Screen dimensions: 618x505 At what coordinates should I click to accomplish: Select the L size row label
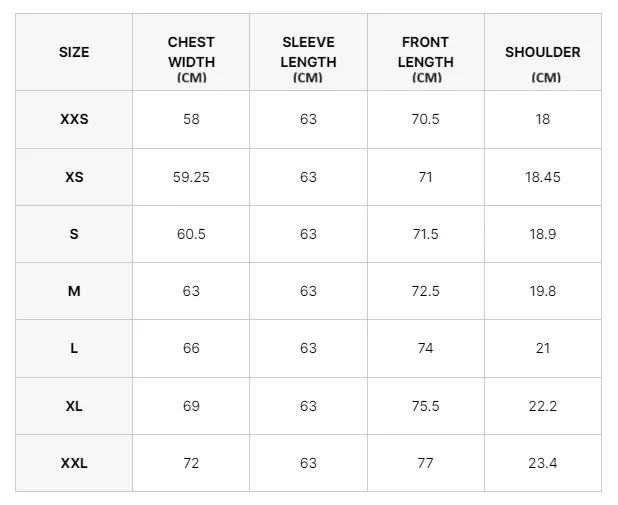click(x=74, y=348)
